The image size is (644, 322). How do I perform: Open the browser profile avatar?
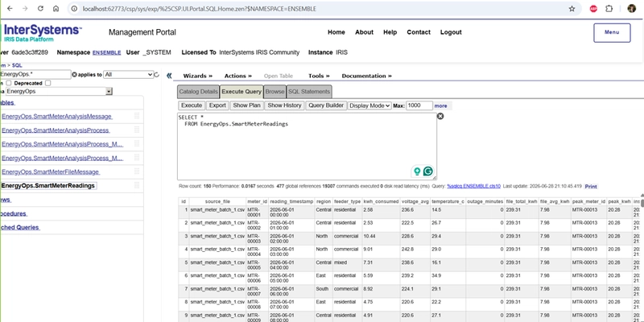(x=632, y=9)
